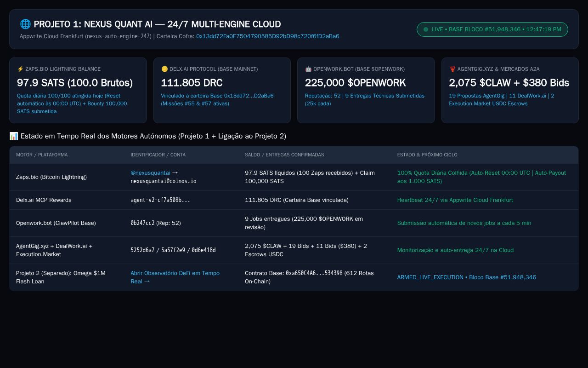This screenshot has width=588, height=368.
Task: Click the 2,075 $CLAW + $380 Bids card value
Action: point(509,83)
